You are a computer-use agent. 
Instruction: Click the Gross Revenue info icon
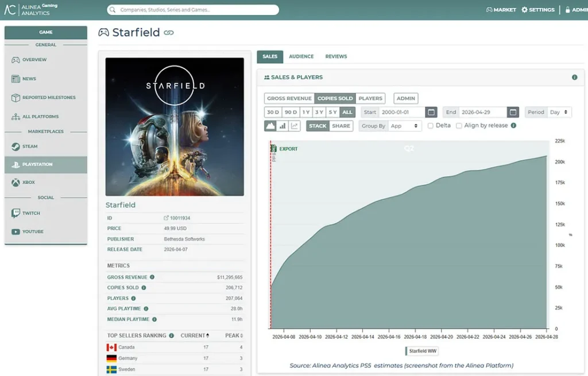tap(152, 277)
